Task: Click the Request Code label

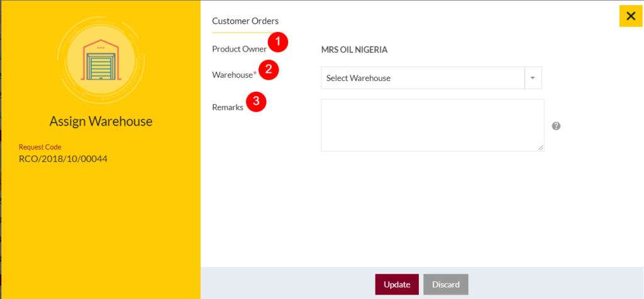Action: tap(40, 147)
